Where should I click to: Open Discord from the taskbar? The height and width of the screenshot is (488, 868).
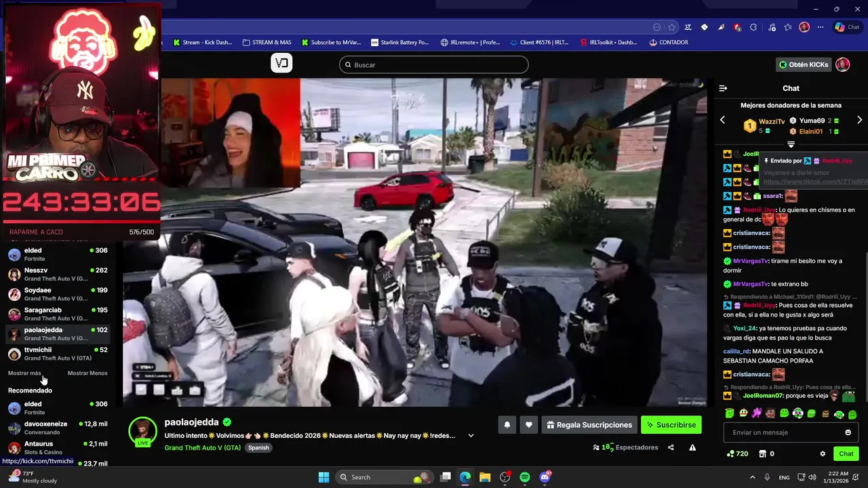(x=545, y=477)
